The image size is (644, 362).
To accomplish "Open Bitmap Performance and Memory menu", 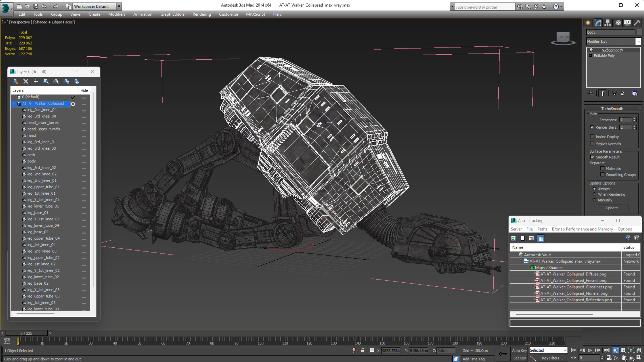I will pos(582,229).
